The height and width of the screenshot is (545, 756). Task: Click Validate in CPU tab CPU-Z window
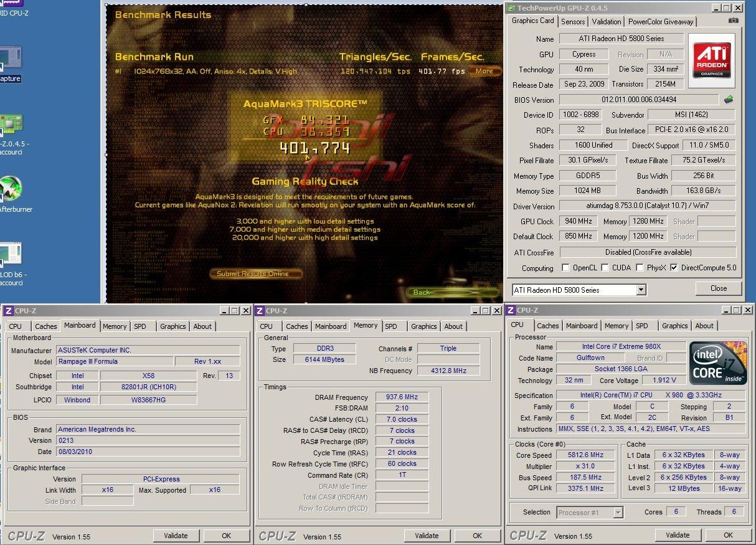tap(678, 534)
